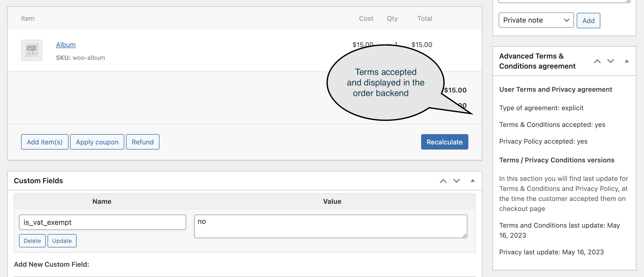Viewport: 644px width, 277px height.
Task: Click the Album product thumbnail
Action: pyautogui.click(x=32, y=50)
